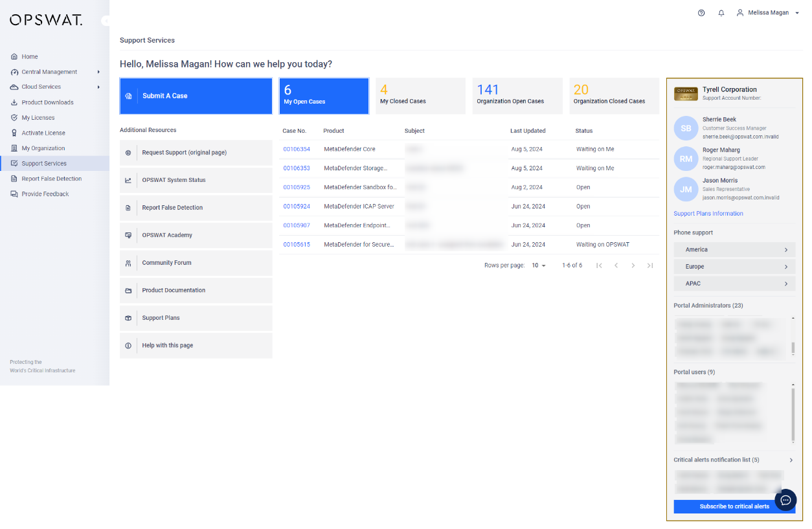Click the Community Forum people icon

click(x=128, y=263)
